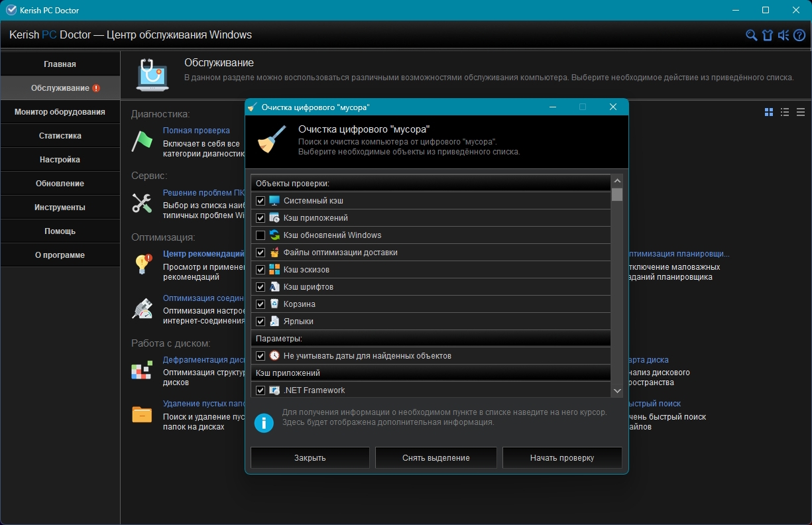Toggle Кэш эскизов checkbox
Screen dimensions: 812x525
261,270
